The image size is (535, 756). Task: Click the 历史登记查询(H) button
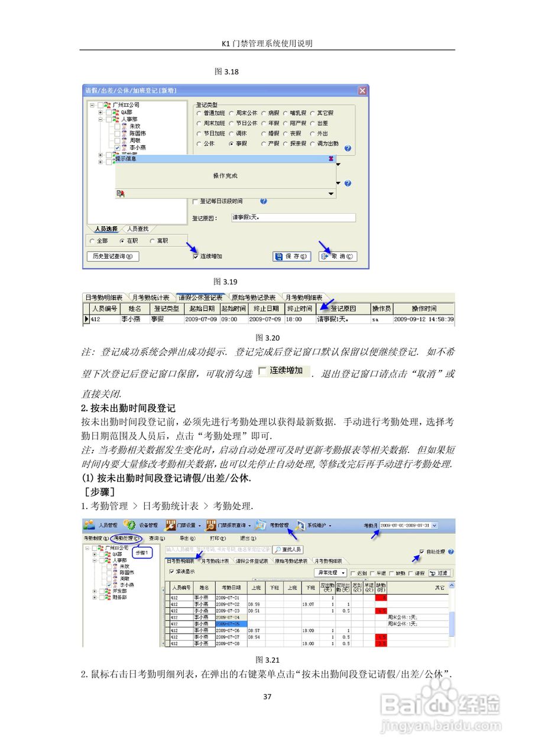coord(113,256)
